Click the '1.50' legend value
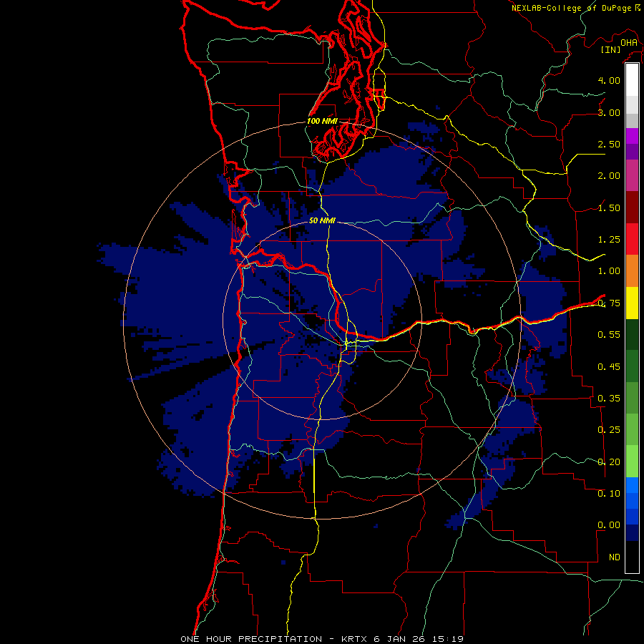This screenshot has height=644, width=644. (x=609, y=208)
